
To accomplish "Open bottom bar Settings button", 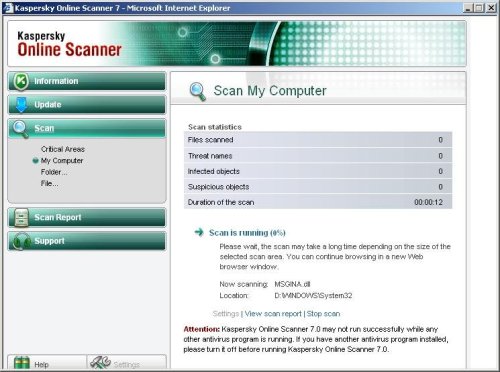I will [126, 363].
